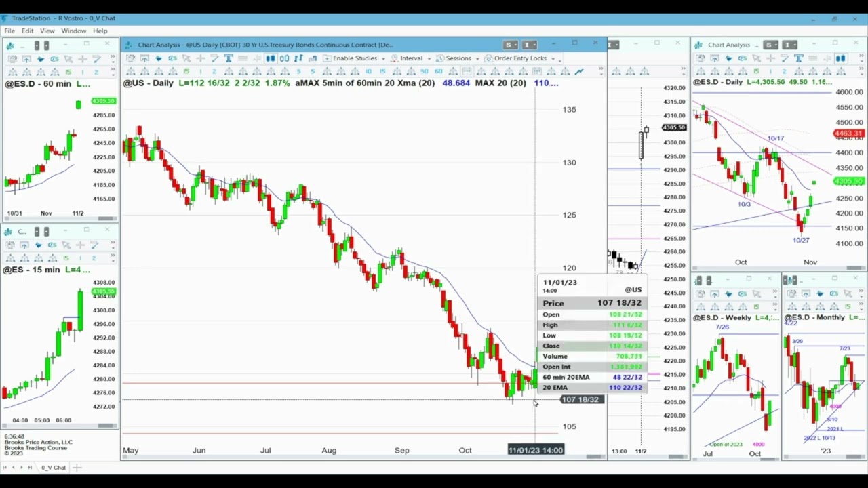Click the bird icon in @ES.D 60 min chart
Screen dimensions: 868x488
pos(41,58)
